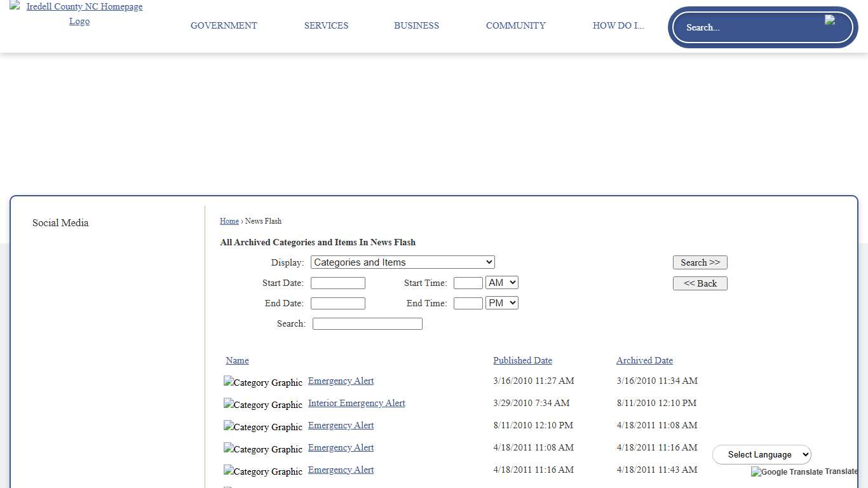The width and height of the screenshot is (868, 488).
Task: Open the End Time PM selector
Action: (501, 303)
